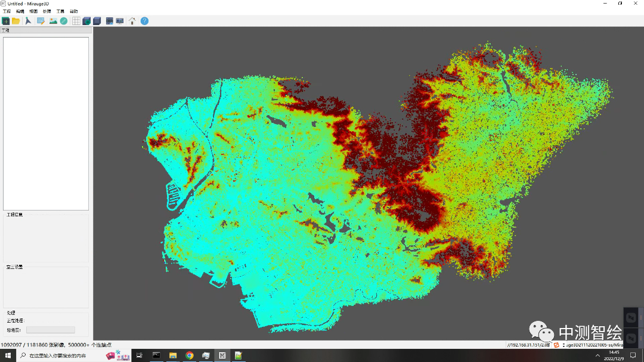Click the plain dark 3D cube icon

(x=97, y=21)
